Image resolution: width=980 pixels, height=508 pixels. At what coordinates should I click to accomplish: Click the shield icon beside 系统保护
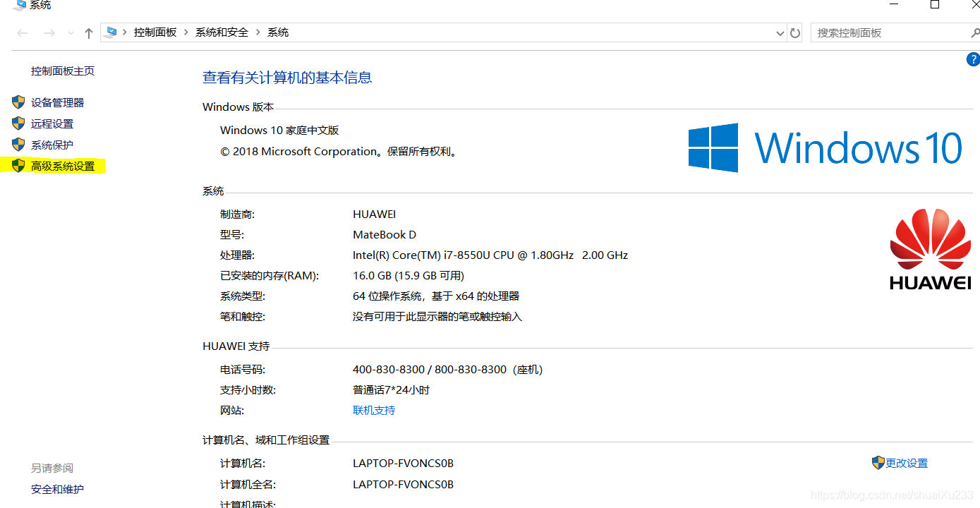[x=18, y=145]
